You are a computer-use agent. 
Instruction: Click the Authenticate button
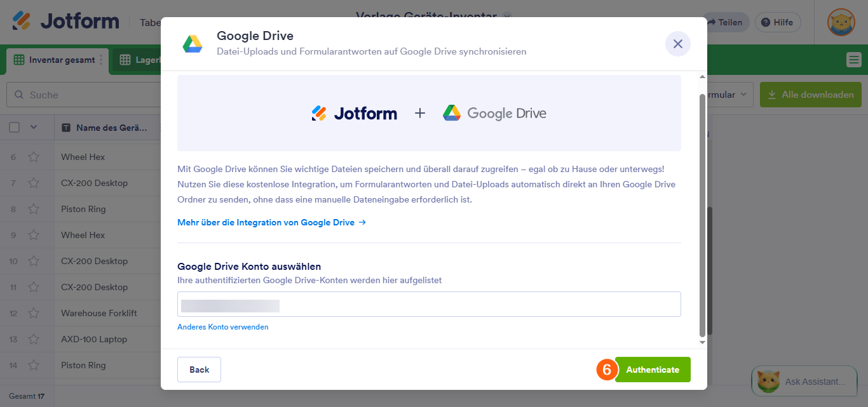(653, 369)
